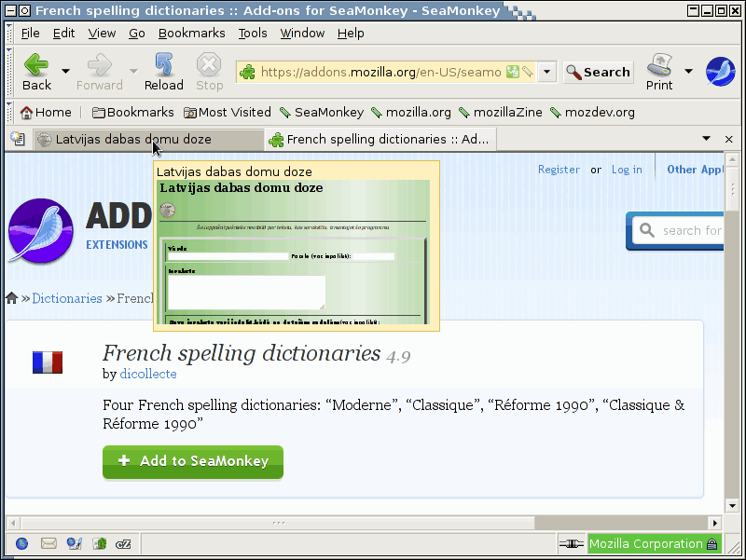The image size is (746, 560).
Task: Open Composer from status bar icon
Action: pyautogui.click(x=74, y=544)
